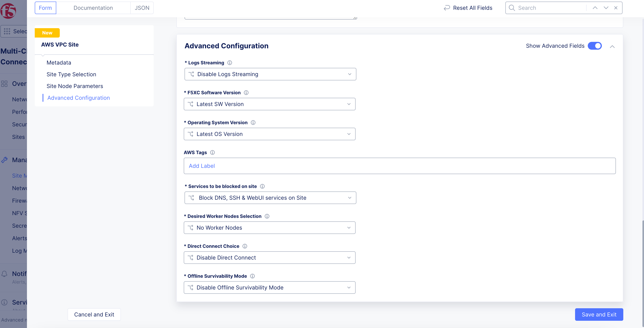
Task: Click info icon beside Offline Survivability Mode
Action: click(252, 276)
